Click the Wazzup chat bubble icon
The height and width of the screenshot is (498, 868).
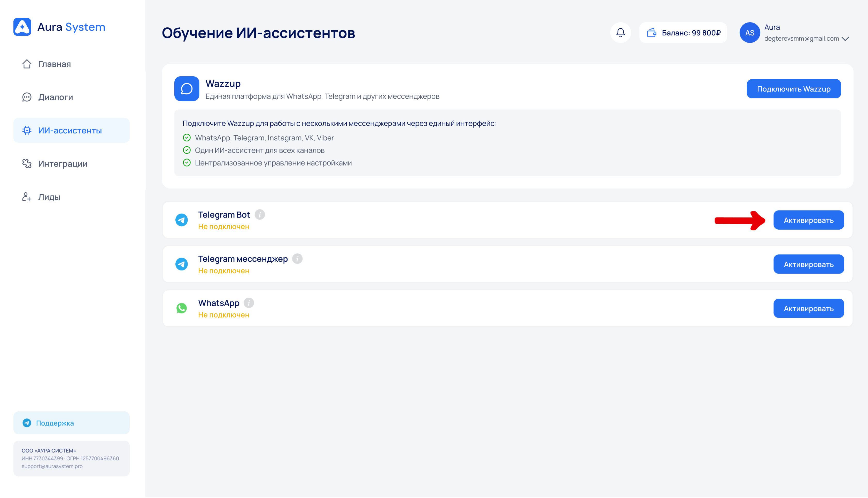[x=187, y=89]
